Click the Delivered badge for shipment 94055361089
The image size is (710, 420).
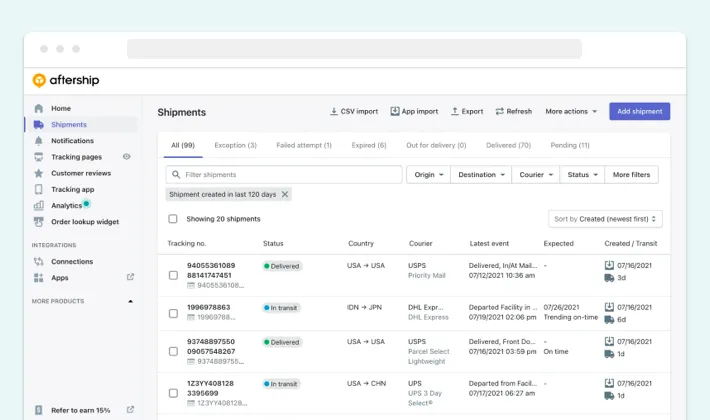coord(282,266)
